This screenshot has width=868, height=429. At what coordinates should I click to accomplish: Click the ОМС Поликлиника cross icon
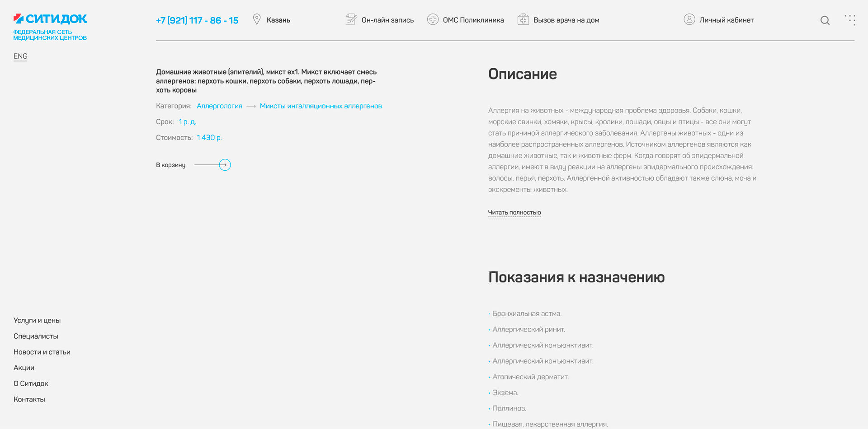coord(433,19)
